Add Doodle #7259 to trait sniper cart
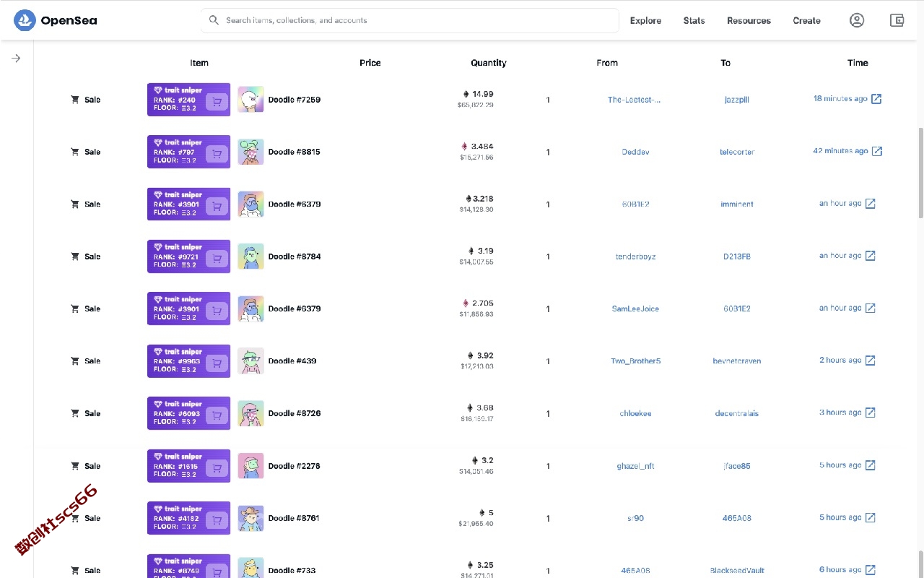This screenshot has width=924, height=578. point(217,102)
